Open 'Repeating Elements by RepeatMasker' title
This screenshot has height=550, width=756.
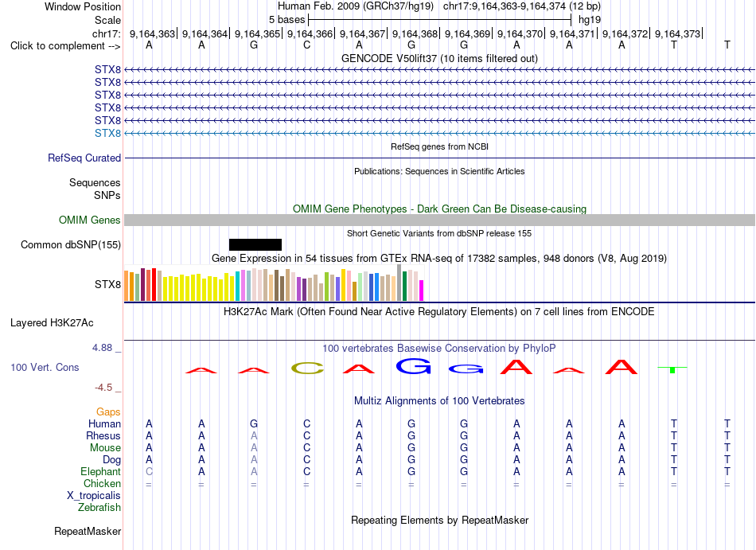click(439, 520)
